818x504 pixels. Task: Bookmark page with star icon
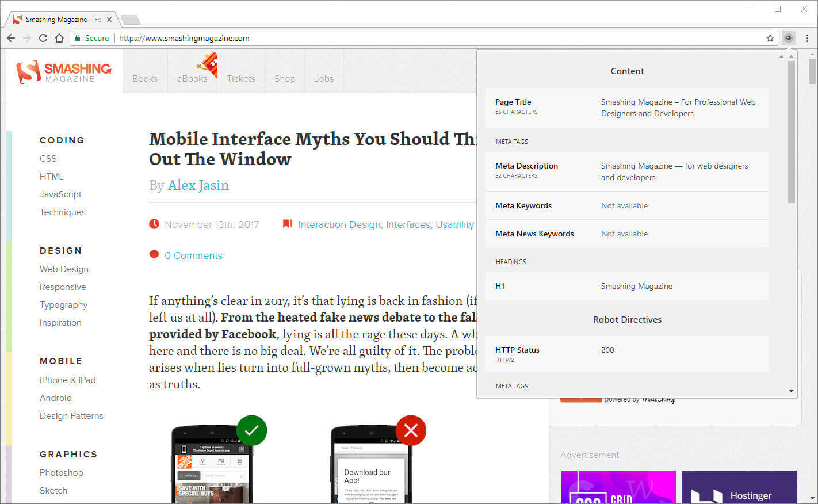(x=770, y=38)
